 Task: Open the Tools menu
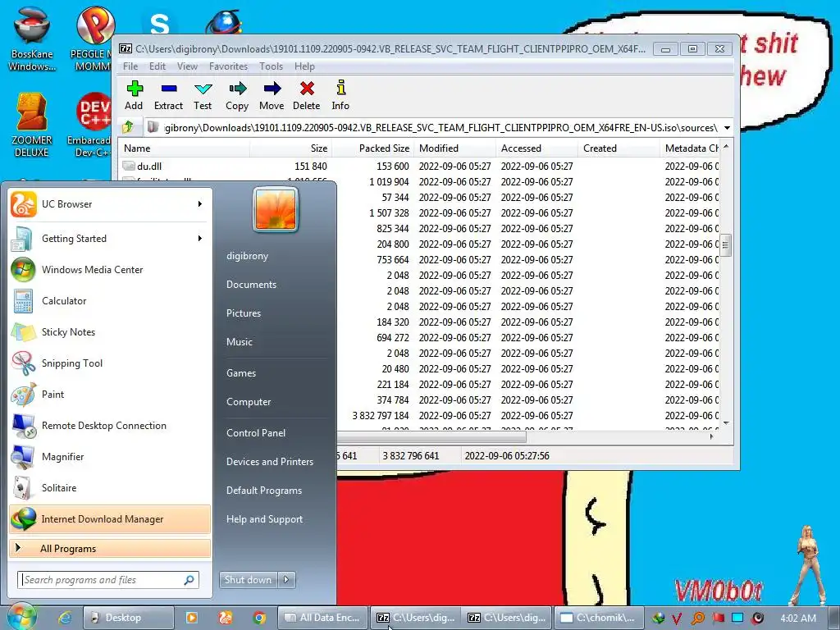(x=271, y=66)
